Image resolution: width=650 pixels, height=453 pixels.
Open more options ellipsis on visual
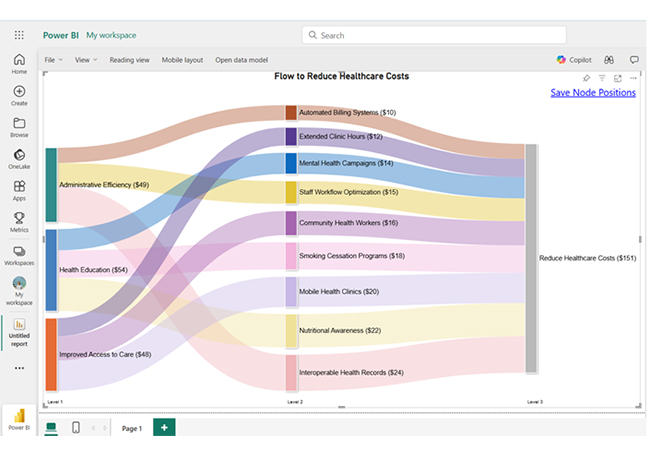click(632, 78)
